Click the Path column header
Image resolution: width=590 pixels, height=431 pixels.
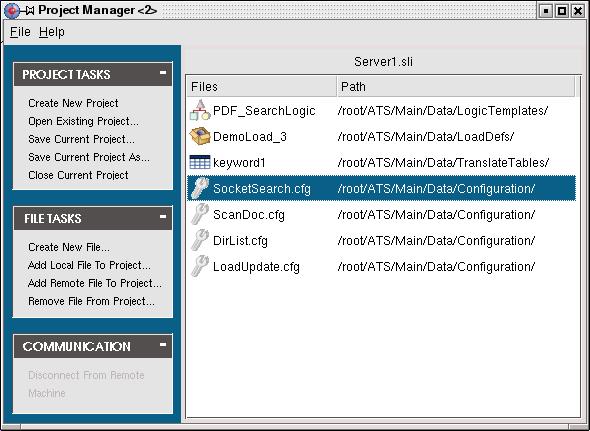[456, 87]
